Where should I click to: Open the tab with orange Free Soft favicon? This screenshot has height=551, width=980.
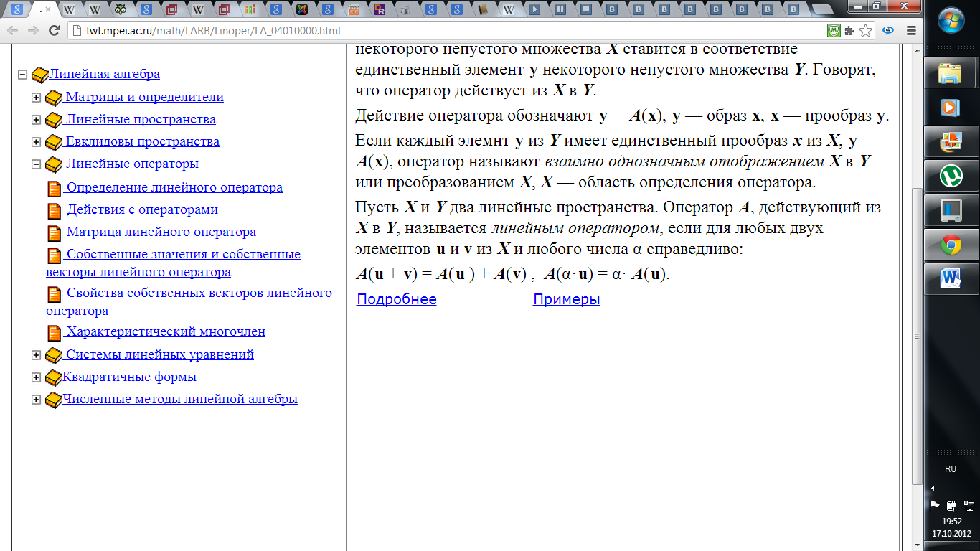(x=353, y=10)
